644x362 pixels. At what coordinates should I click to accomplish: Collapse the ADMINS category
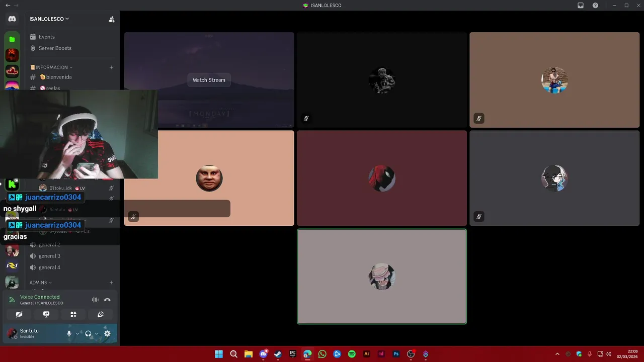[x=41, y=283]
